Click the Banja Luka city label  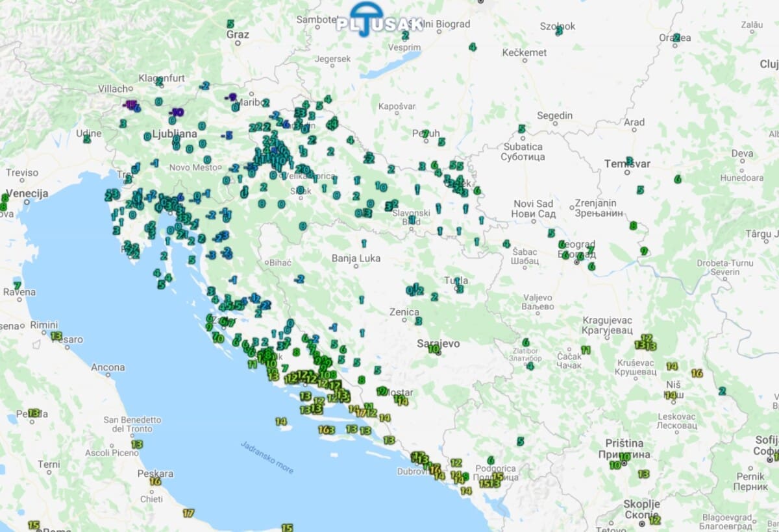(355, 258)
